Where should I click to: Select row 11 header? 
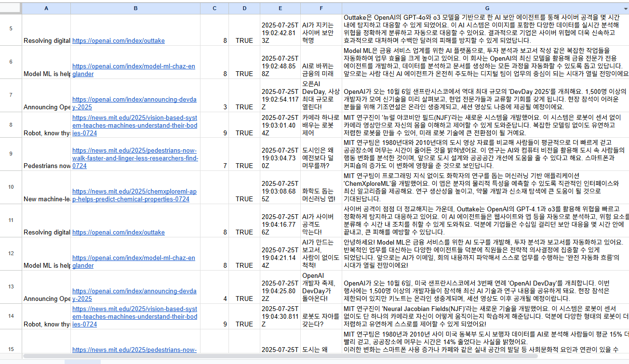pos(11,221)
